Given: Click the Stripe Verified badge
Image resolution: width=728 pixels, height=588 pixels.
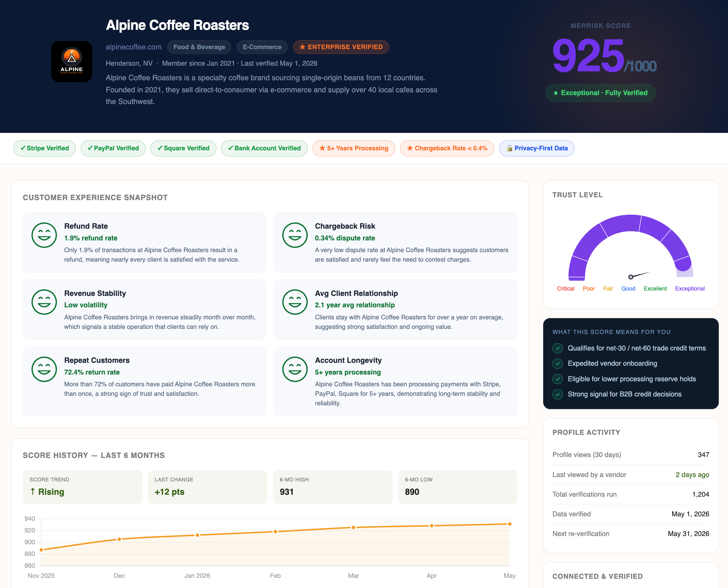Looking at the screenshot, I should [44, 148].
